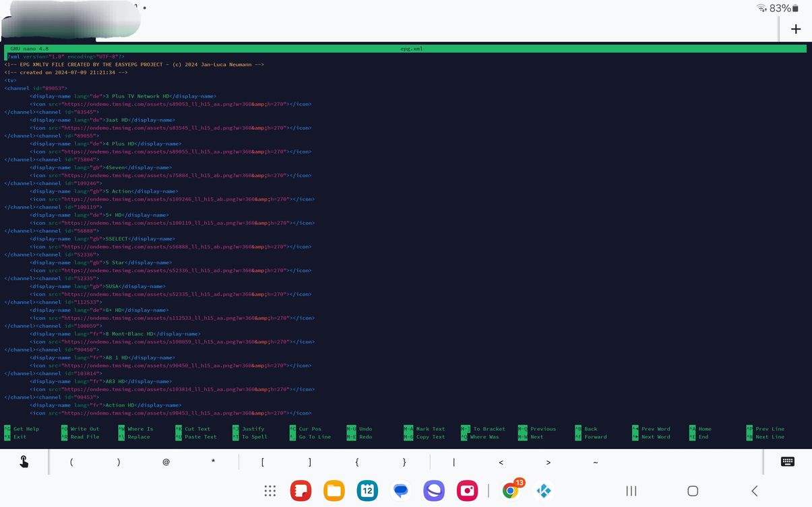
Task: Open Chrome with 13 badge
Action: 511,490
